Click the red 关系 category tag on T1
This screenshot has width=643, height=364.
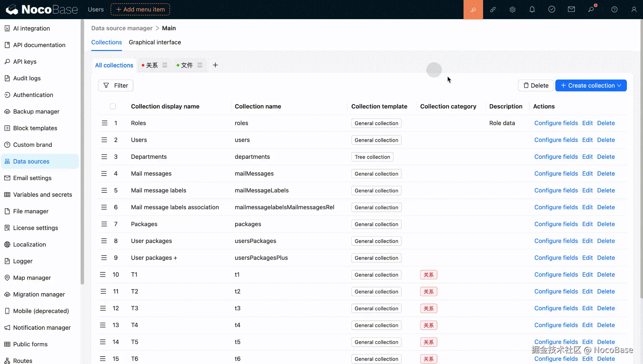(x=428, y=275)
